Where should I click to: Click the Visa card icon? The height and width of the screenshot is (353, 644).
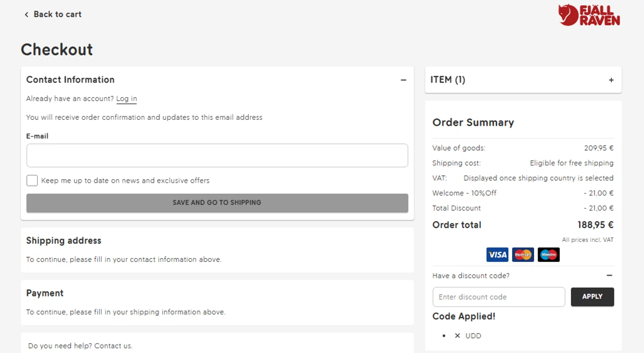tap(497, 255)
